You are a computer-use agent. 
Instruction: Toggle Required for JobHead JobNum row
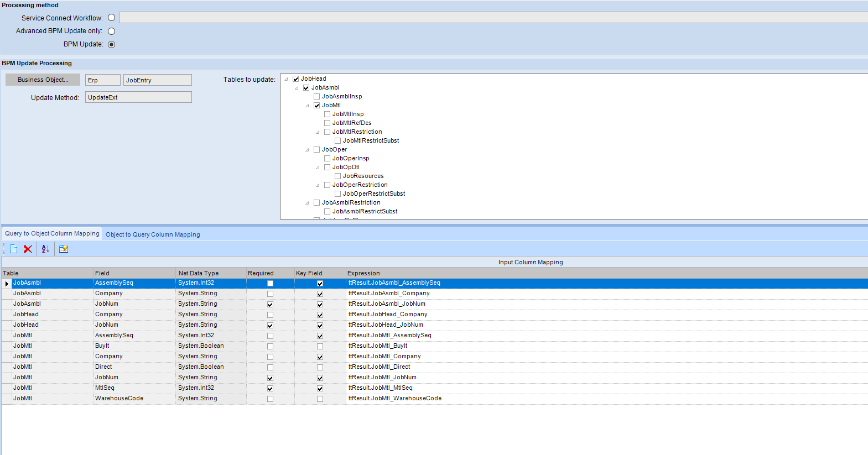(x=270, y=326)
